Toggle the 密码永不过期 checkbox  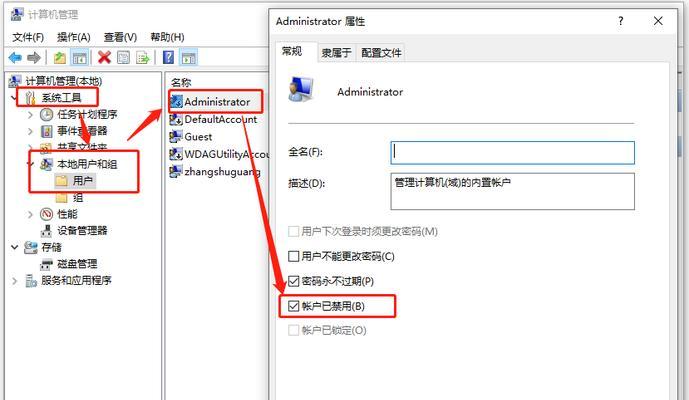(x=294, y=281)
